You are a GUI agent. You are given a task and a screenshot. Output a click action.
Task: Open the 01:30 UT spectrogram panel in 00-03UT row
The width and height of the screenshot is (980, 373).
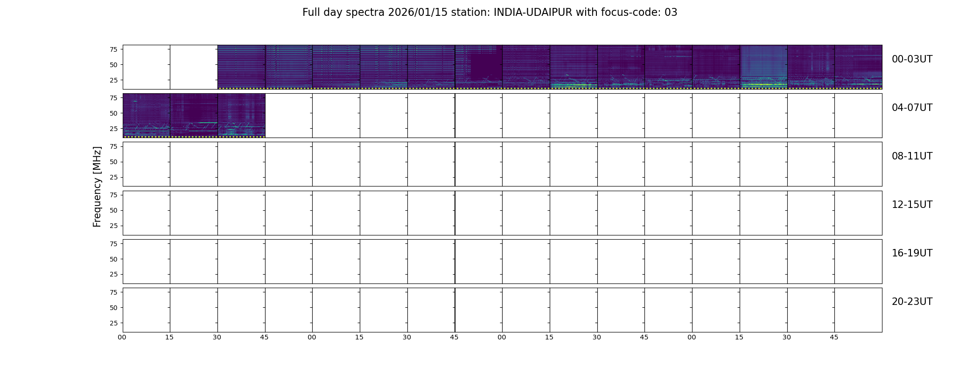[431, 67]
